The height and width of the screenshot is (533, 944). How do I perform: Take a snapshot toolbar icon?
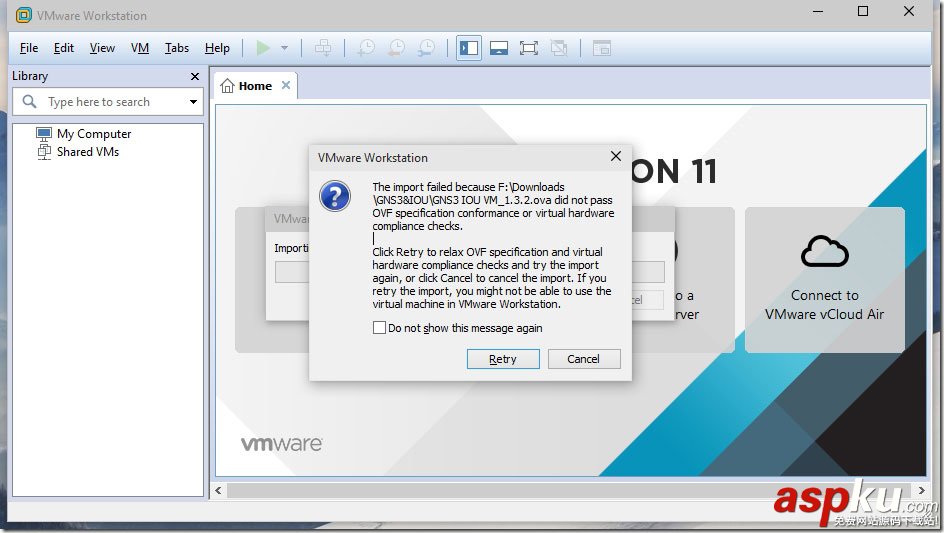pyautogui.click(x=366, y=48)
